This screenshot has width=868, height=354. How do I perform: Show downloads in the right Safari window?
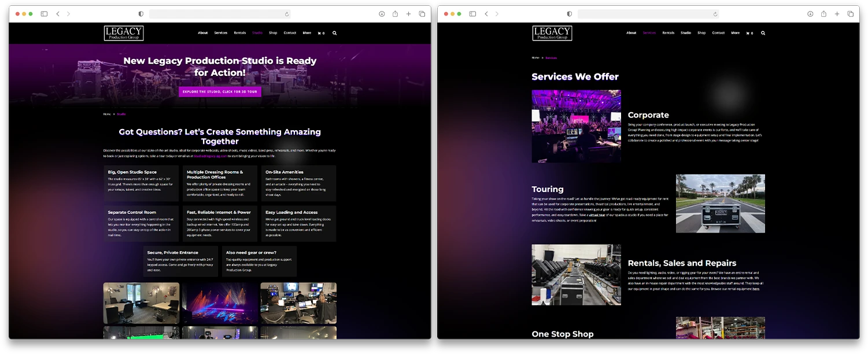coord(810,13)
